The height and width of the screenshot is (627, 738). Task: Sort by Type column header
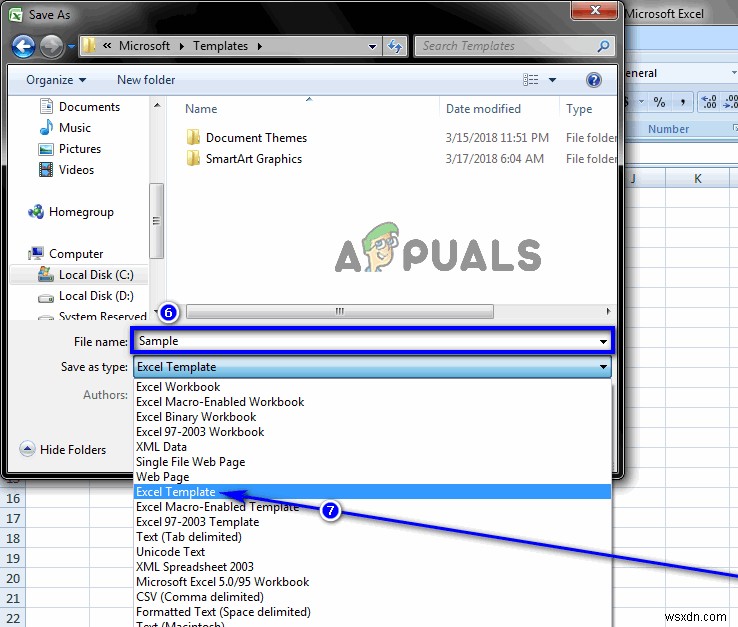click(x=579, y=109)
